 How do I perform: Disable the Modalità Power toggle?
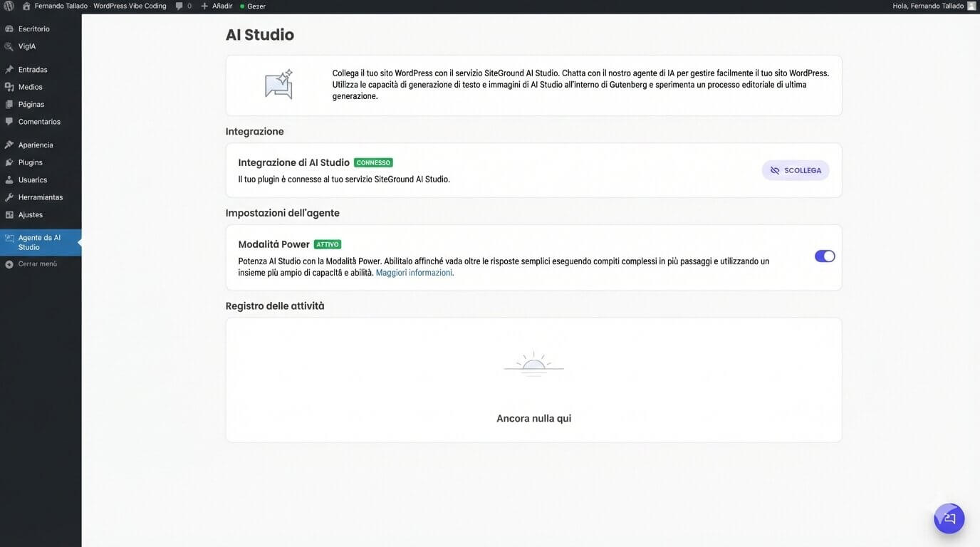[824, 255]
